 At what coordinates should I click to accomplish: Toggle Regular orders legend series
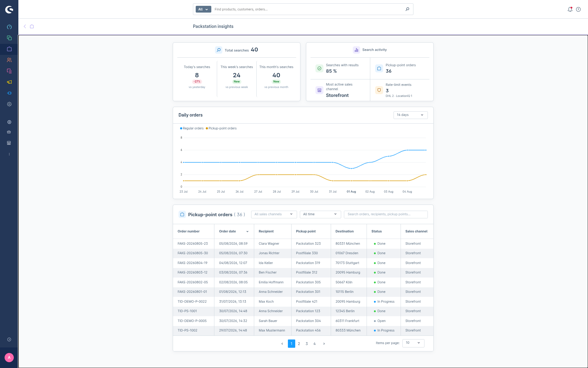click(x=192, y=128)
